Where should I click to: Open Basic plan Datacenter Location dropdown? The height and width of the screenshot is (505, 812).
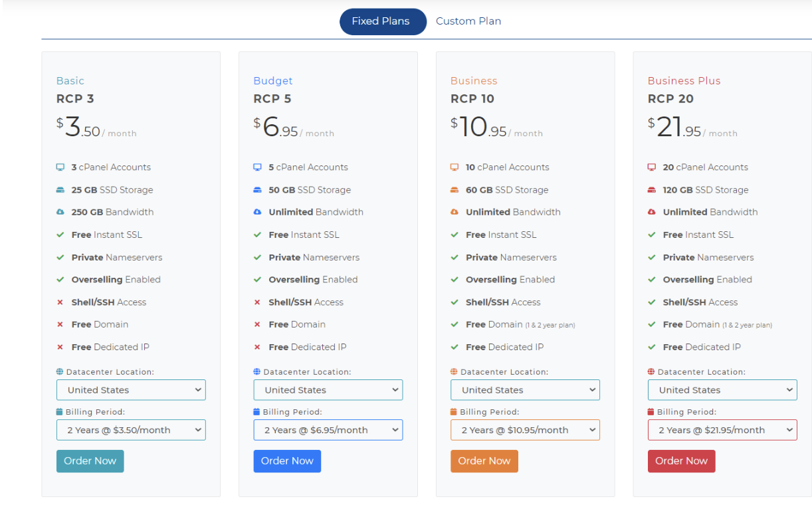131,390
